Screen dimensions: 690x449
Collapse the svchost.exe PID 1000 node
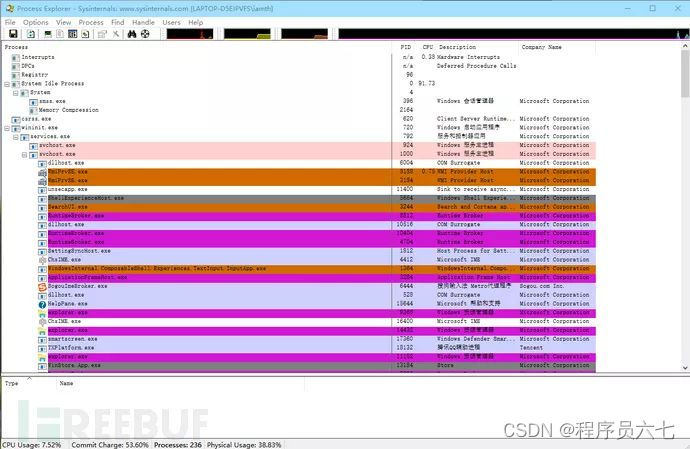pyautogui.click(x=25, y=155)
